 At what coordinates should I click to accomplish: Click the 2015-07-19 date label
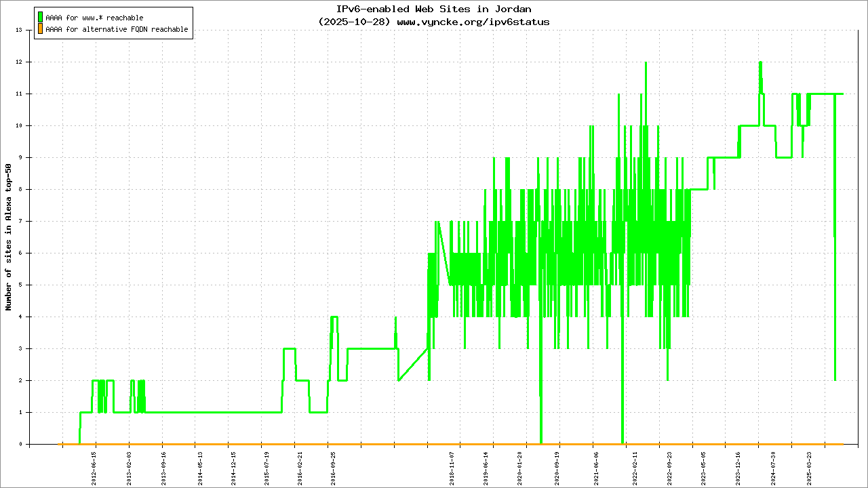point(267,466)
